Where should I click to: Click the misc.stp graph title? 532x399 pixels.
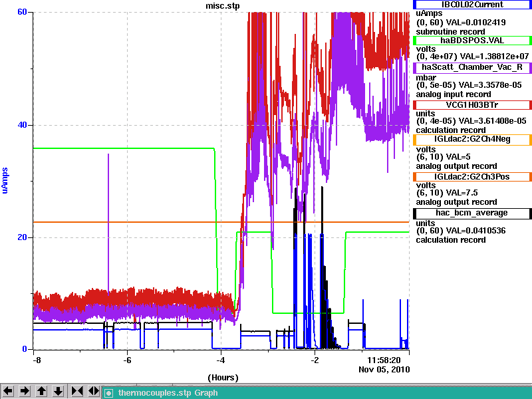[x=223, y=6]
